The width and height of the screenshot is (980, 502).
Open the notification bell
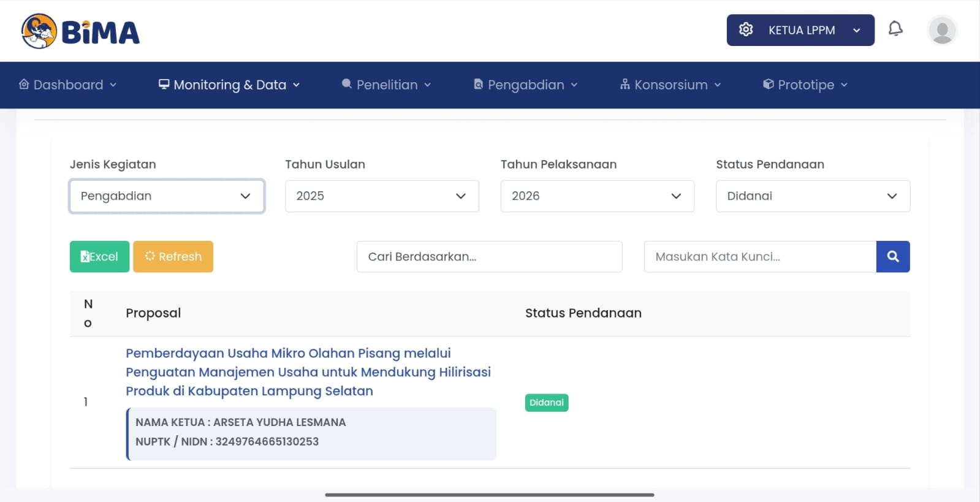895,29
